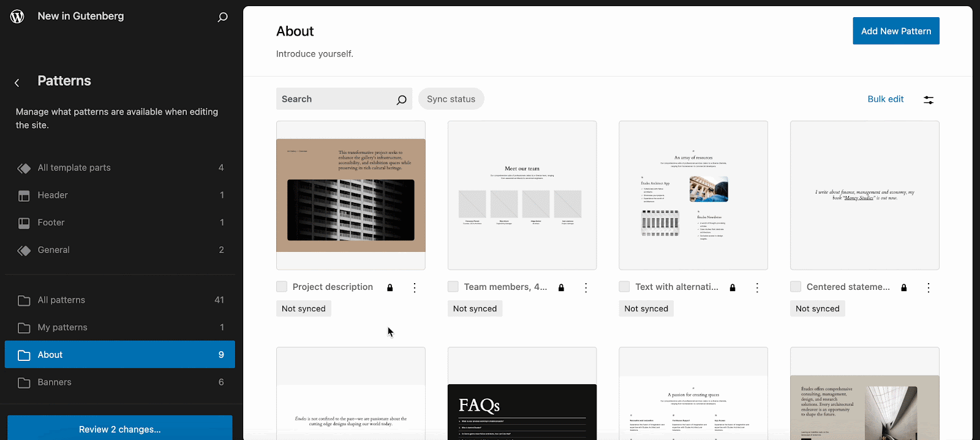Screen dimensions: 980x440
Task: Open the Text with alternating pattern title
Action: 677,287
